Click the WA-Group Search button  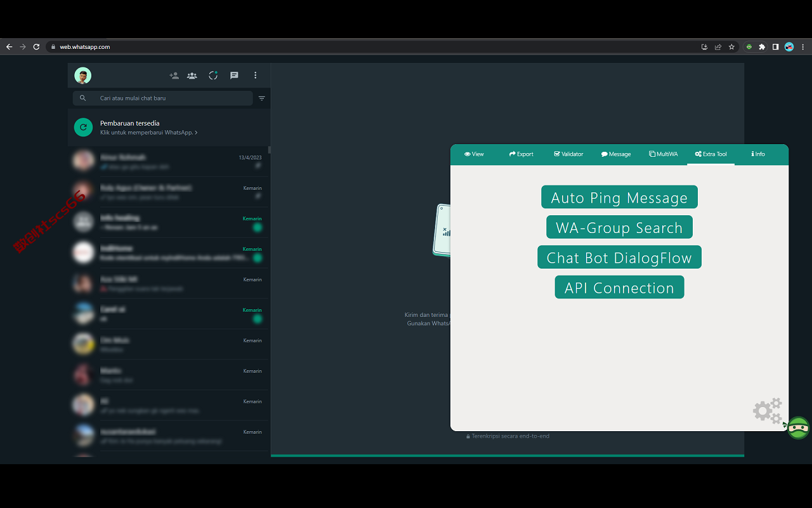click(619, 227)
